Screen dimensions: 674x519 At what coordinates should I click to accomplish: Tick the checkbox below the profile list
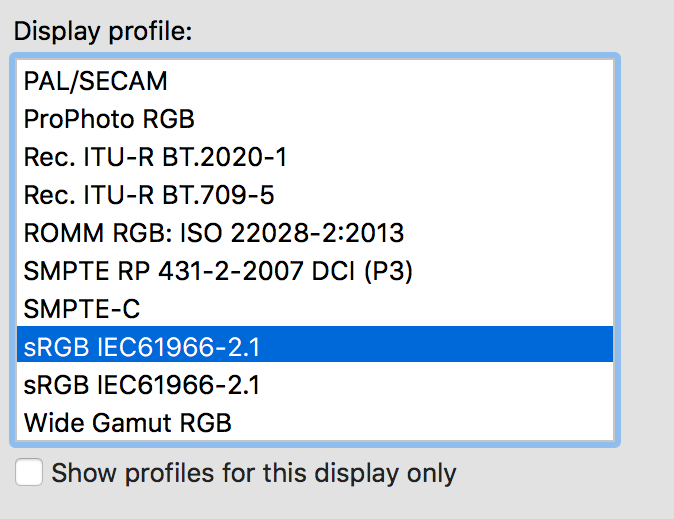click(30, 472)
